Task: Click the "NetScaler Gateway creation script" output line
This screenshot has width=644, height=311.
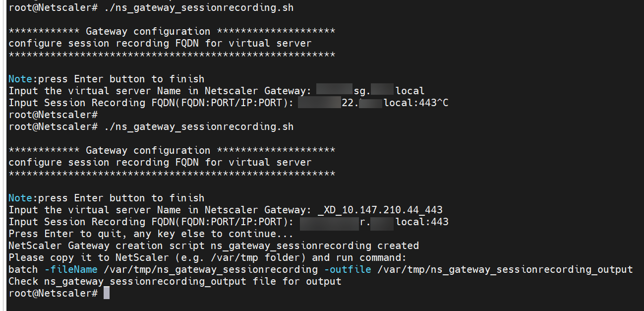Action: point(213,246)
